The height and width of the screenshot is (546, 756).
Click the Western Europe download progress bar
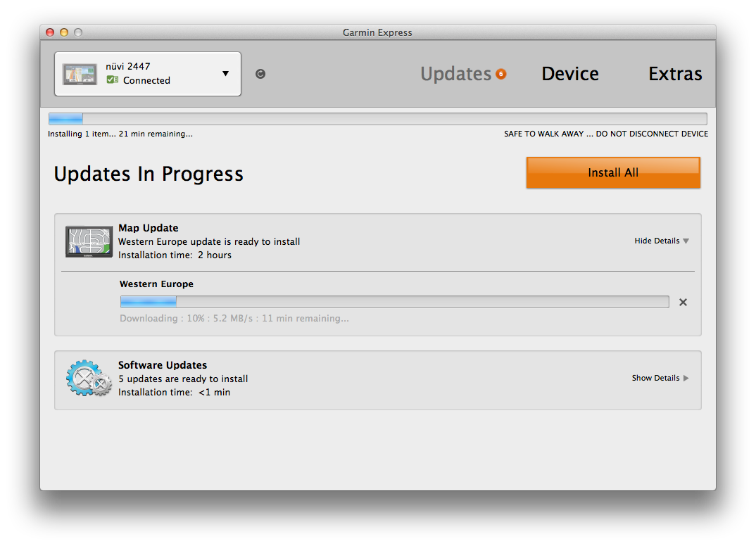394,302
